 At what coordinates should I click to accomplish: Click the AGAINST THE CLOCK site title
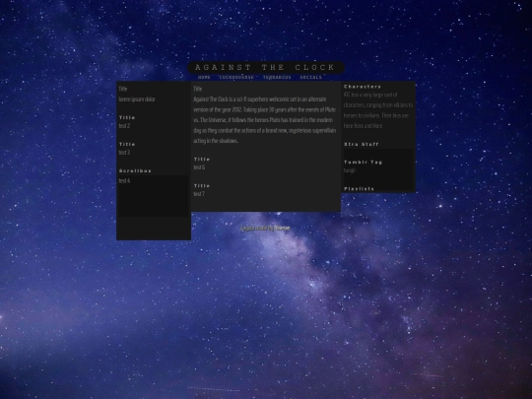266,68
